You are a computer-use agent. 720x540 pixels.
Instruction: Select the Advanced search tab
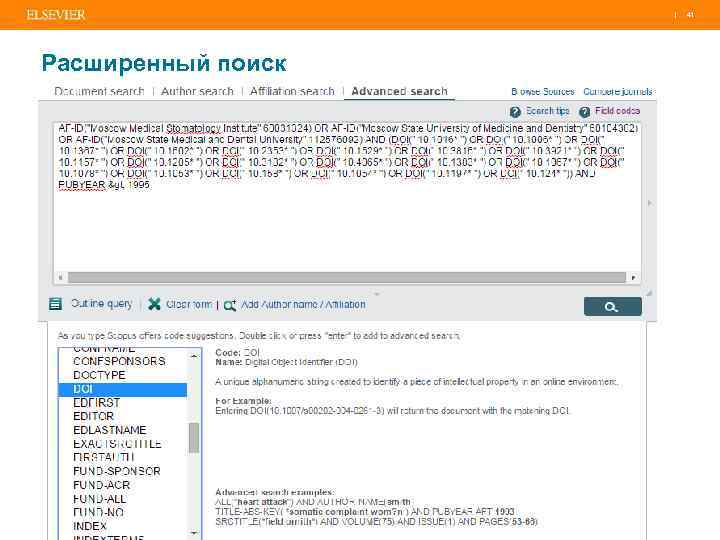pyautogui.click(x=399, y=91)
